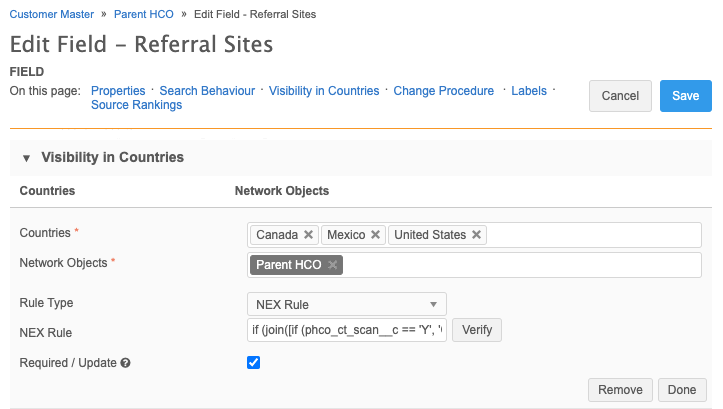
Task: Jump to Source Rankings section
Action: point(136,105)
